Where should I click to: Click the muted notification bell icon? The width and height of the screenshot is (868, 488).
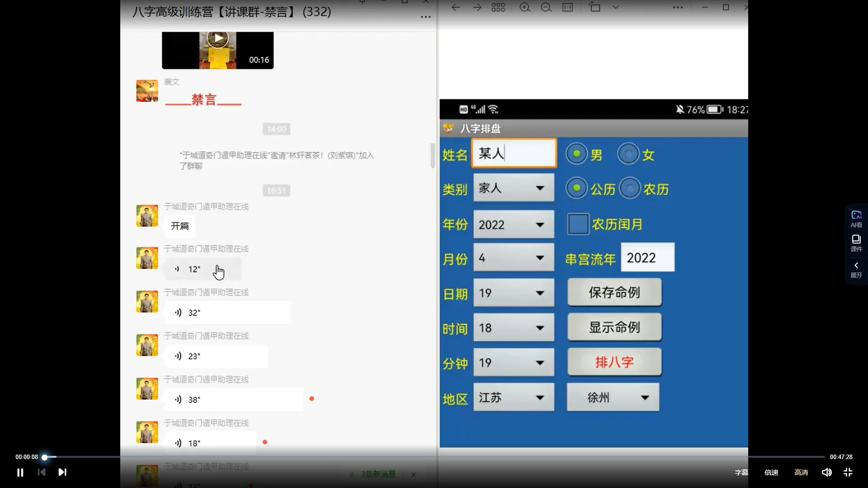point(680,109)
